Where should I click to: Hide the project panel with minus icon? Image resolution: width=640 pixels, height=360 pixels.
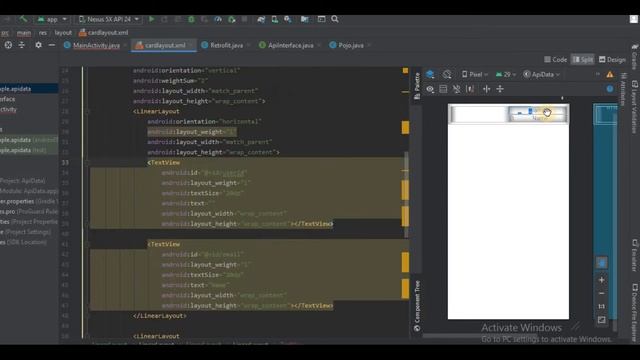(x=52, y=45)
